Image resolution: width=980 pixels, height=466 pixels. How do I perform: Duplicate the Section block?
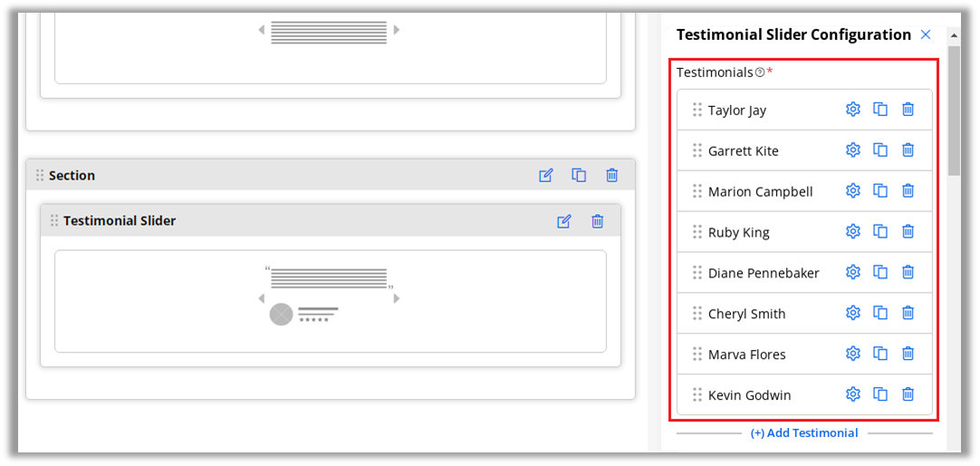tap(579, 176)
